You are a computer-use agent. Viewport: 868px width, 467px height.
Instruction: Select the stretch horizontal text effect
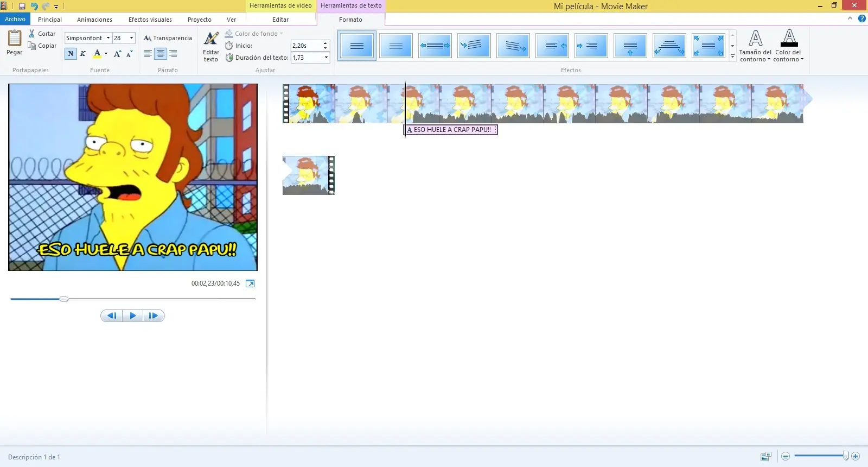pyautogui.click(x=435, y=46)
